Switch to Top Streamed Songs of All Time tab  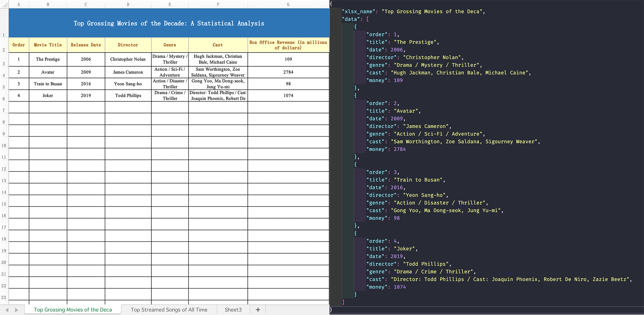point(169,310)
